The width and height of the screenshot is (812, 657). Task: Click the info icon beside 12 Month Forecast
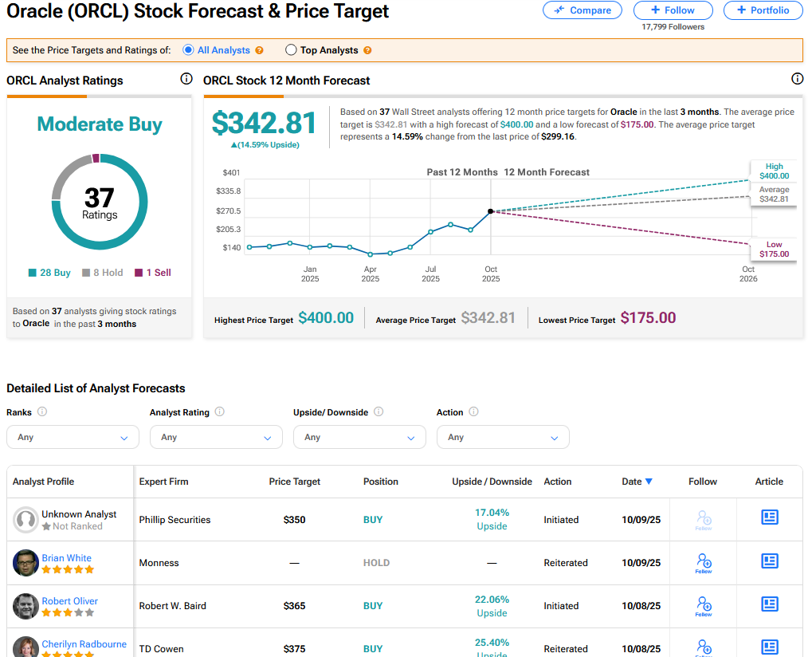click(797, 79)
